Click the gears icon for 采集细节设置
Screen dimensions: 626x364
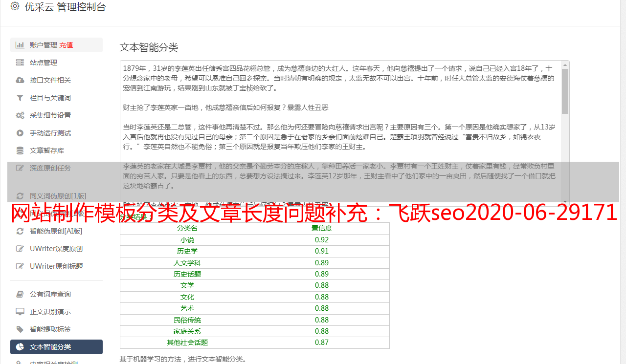(x=20, y=115)
